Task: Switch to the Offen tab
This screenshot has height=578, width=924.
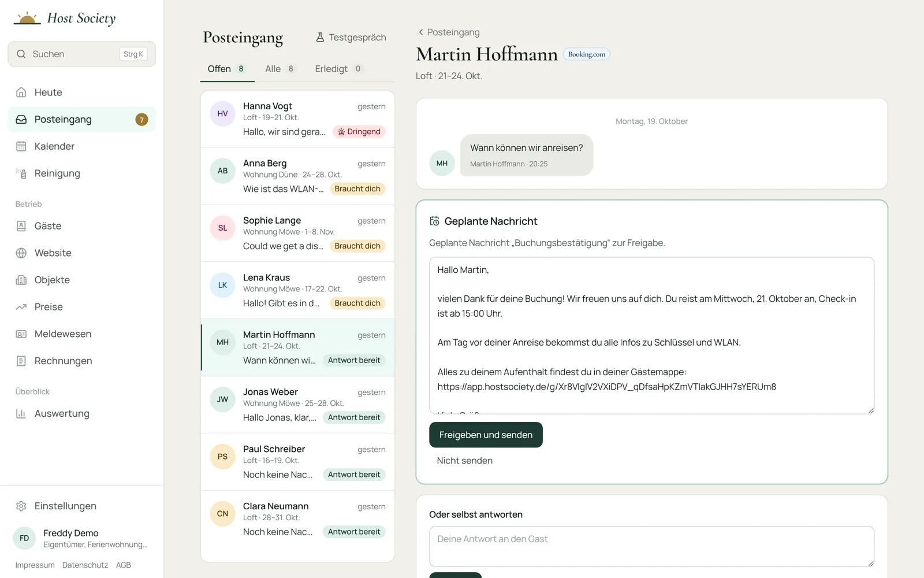Action: pos(227,69)
